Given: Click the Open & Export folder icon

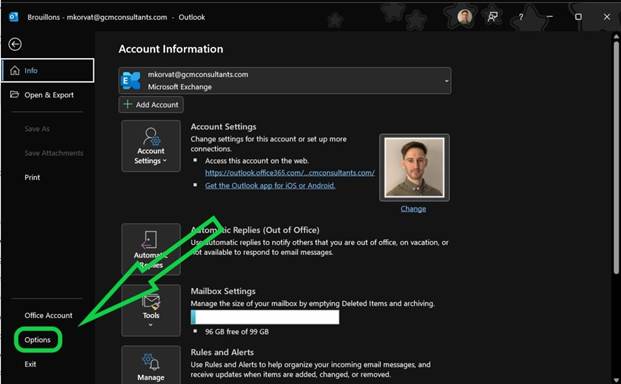Looking at the screenshot, I should [x=14, y=95].
